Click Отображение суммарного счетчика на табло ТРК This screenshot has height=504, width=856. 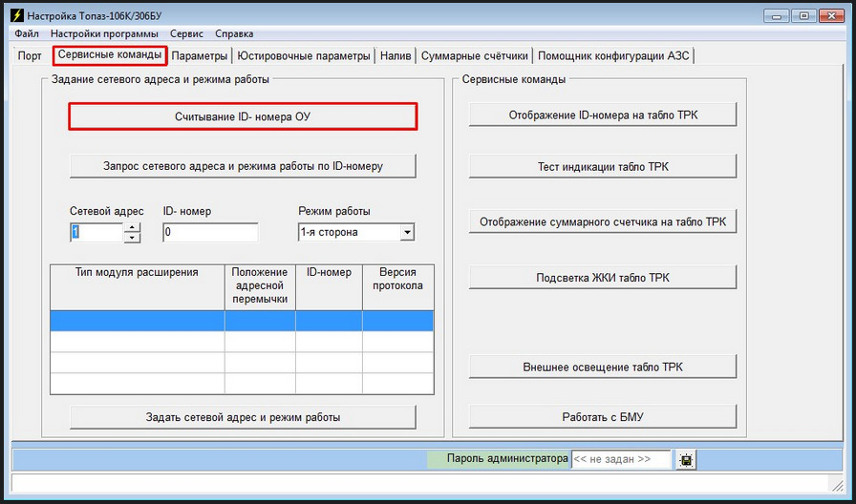(x=603, y=222)
